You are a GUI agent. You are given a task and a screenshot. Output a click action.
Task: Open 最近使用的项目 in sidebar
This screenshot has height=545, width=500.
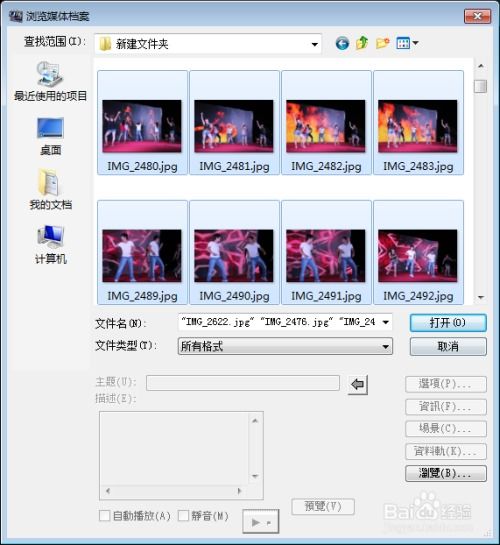(50, 82)
